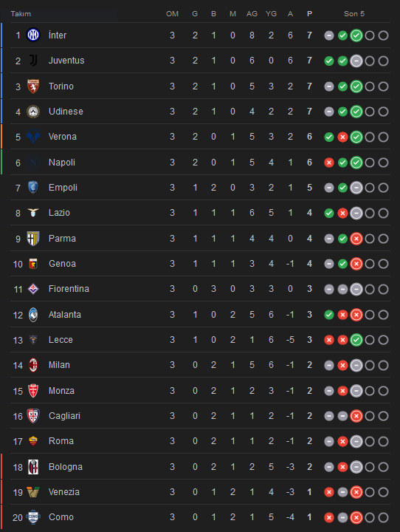This screenshot has width=400, height=532.
Task: Click the Torino bull crest icon
Action: [33, 86]
